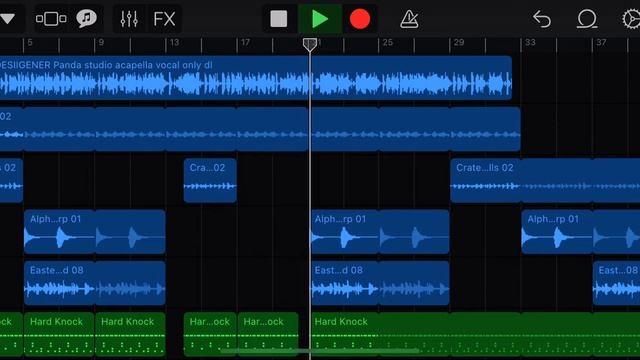This screenshot has height=360, width=640.
Task: Jump to bar 17 on the ruler
Action: 245,42
